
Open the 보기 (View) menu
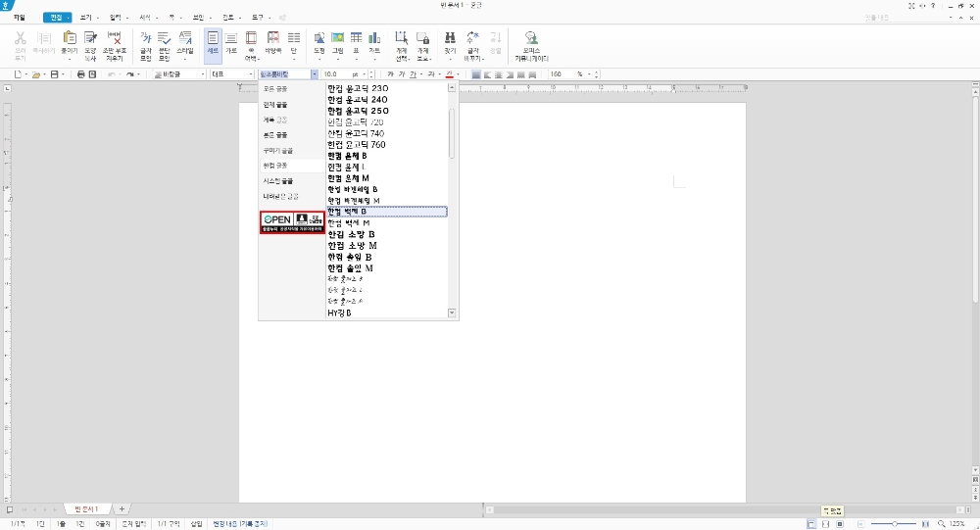click(x=86, y=18)
